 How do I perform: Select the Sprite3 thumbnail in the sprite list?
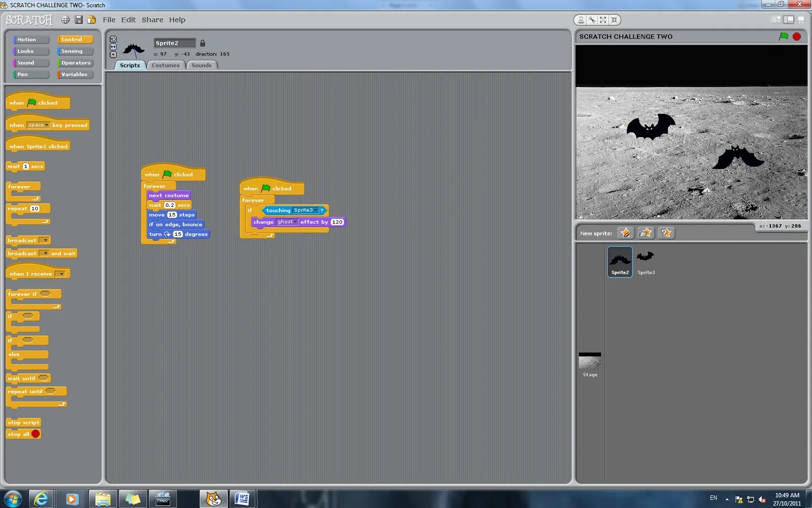pyautogui.click(x=646, y=262)
